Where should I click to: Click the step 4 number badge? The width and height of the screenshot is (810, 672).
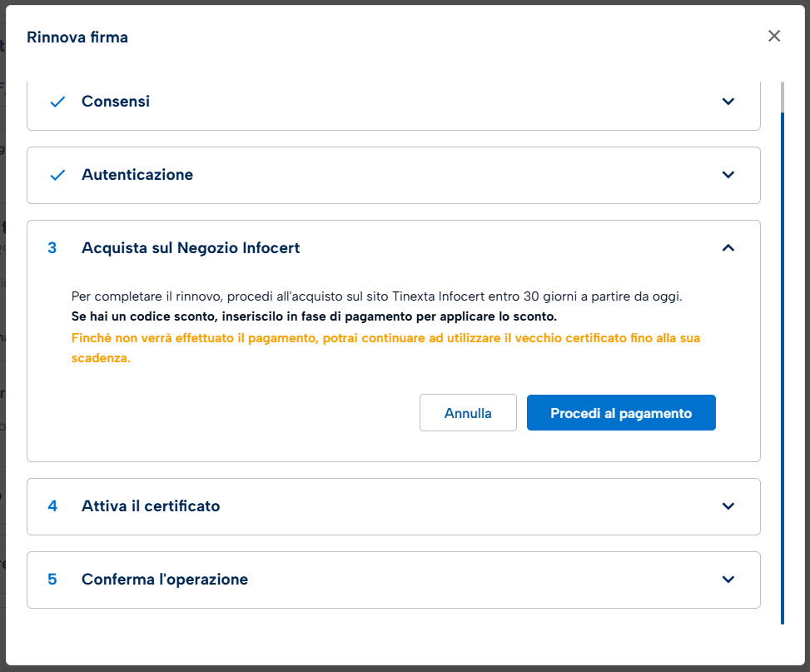52,506
